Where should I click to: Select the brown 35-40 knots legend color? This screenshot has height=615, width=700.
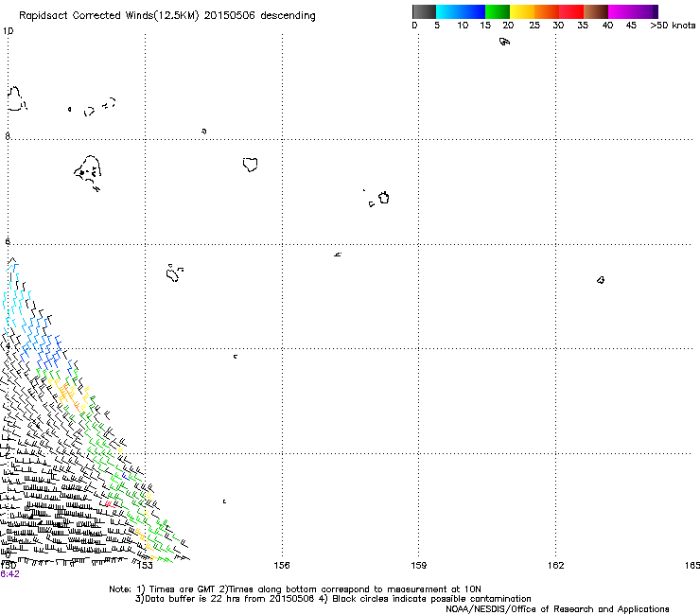click(596, 11)
